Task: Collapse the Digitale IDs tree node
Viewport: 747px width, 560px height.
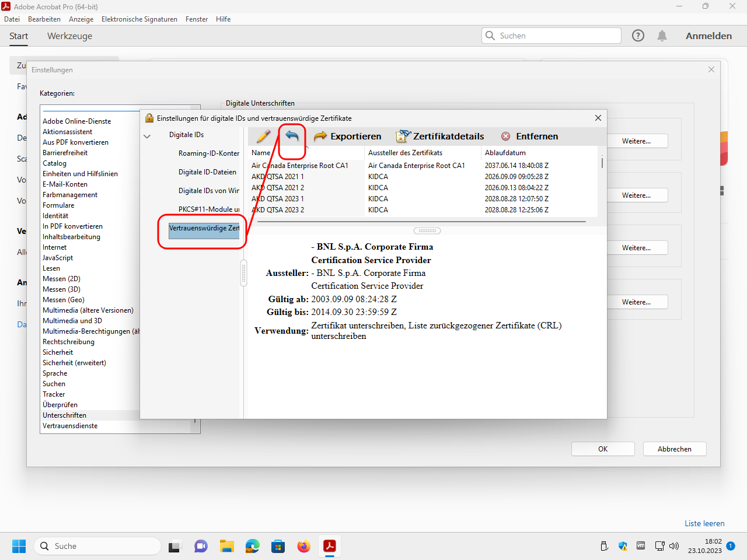Action: [x=147, y=136]
